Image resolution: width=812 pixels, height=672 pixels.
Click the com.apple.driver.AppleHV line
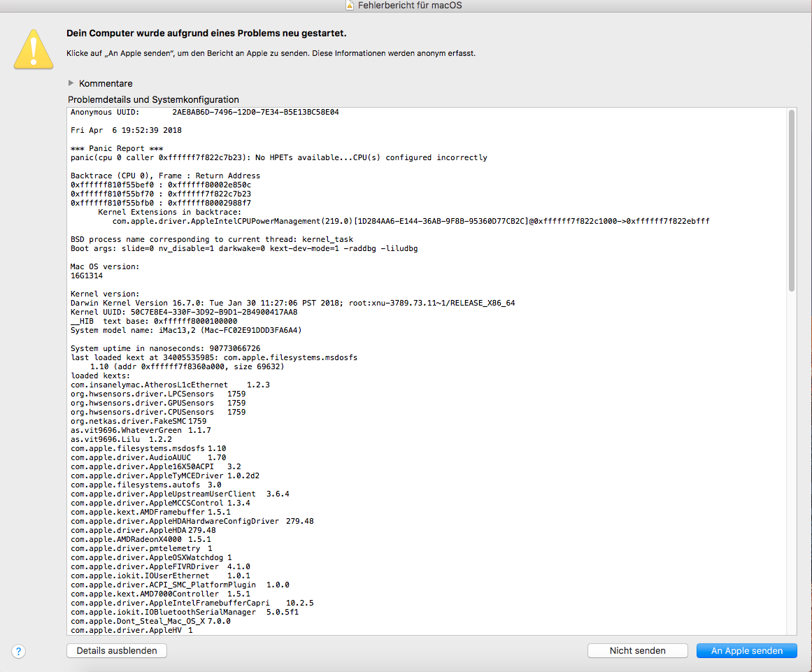click(x=131, y=630)
